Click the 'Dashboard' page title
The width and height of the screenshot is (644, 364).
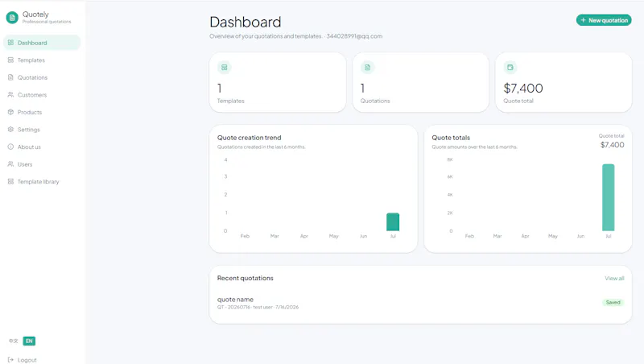coord(246,22)
